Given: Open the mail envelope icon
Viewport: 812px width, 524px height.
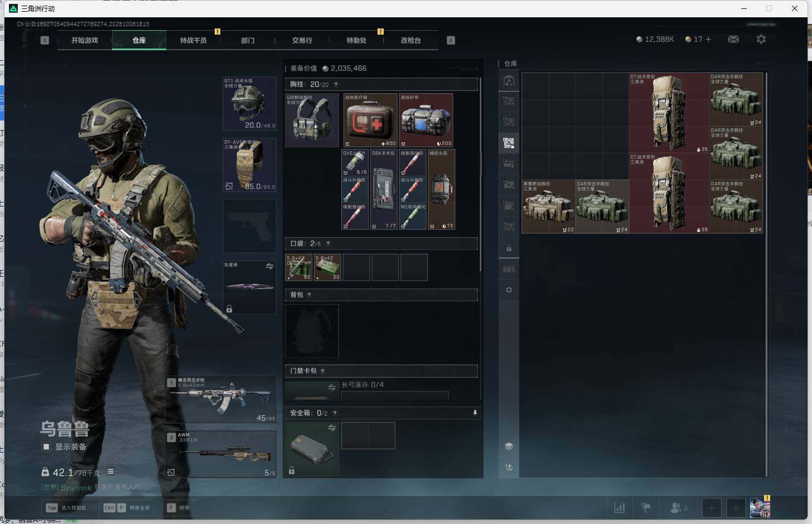Looking at the screenshot, I should (733, 39).
